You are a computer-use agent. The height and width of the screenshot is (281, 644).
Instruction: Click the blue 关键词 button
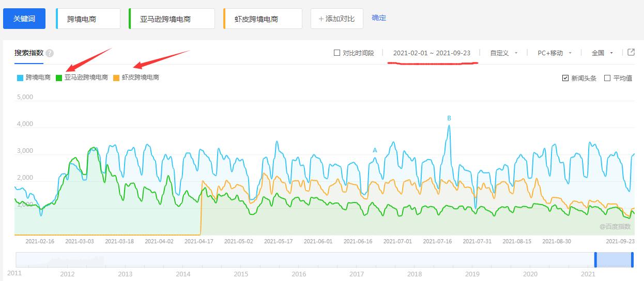coord(24,19)
